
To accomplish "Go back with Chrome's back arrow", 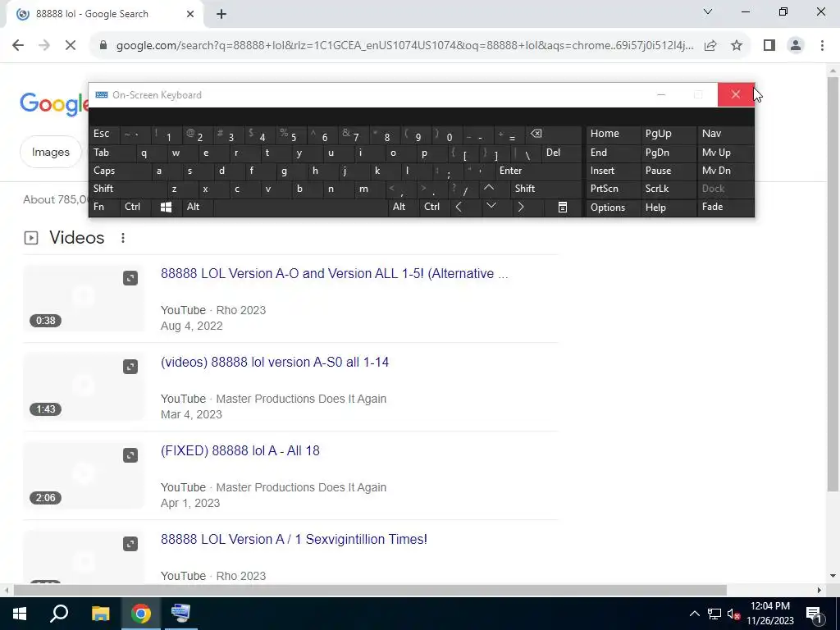I will coord(18,46).
